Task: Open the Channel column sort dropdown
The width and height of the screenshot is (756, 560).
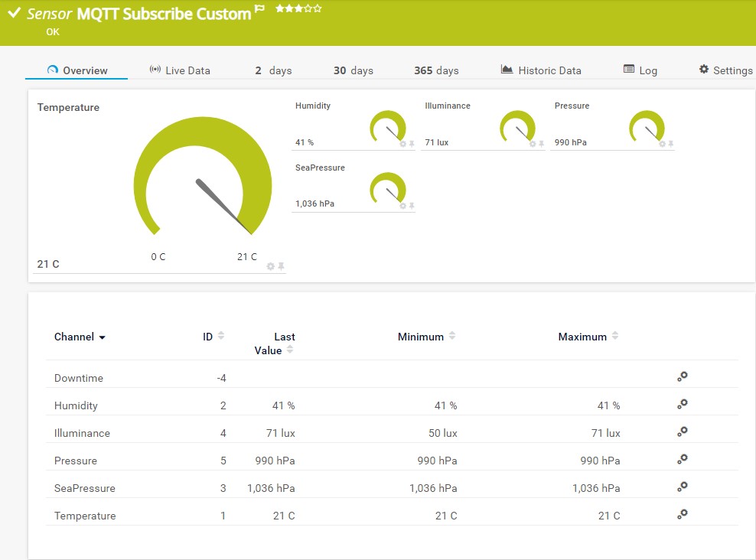Action: coord(104,337)
